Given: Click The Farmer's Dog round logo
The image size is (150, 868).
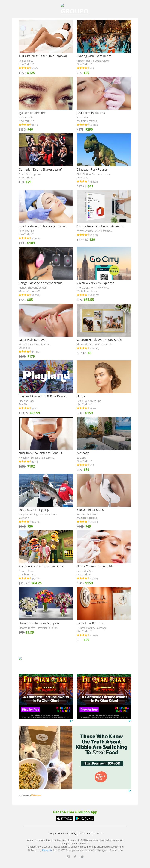Looking at the screenshot, I should point(100,777).
